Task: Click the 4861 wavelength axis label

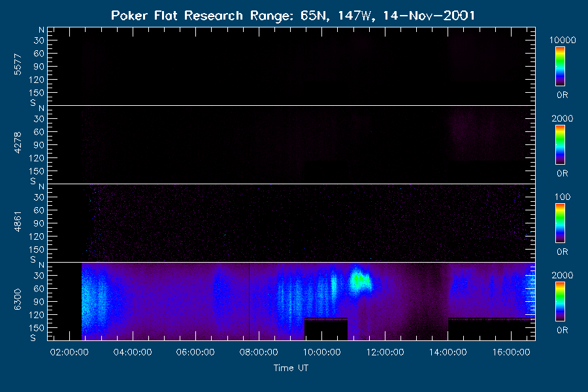Action: pos(18,221)
